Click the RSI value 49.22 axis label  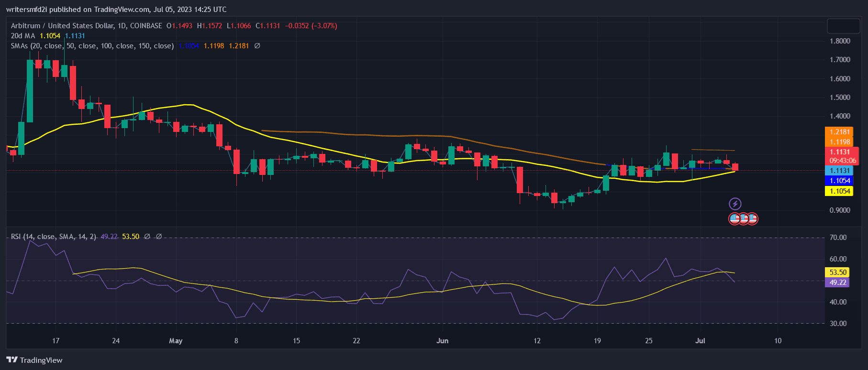(x=838, y=283)
